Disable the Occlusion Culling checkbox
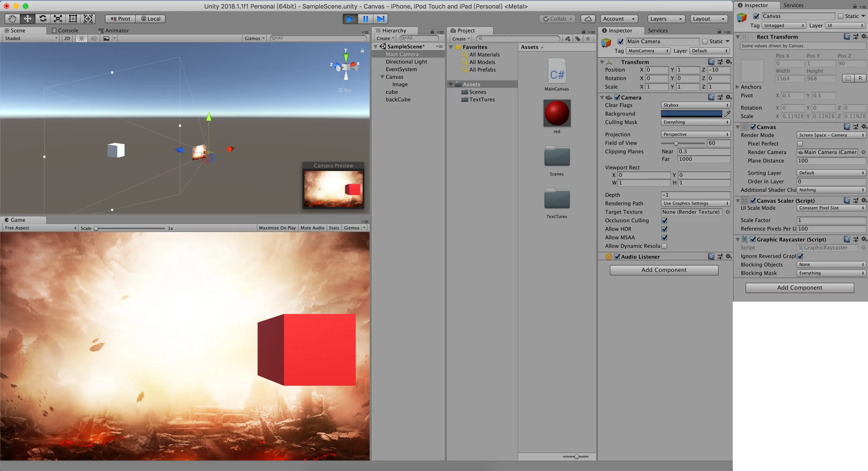Image resolution: width=868 pixels, height=471 pixels. 664,221
